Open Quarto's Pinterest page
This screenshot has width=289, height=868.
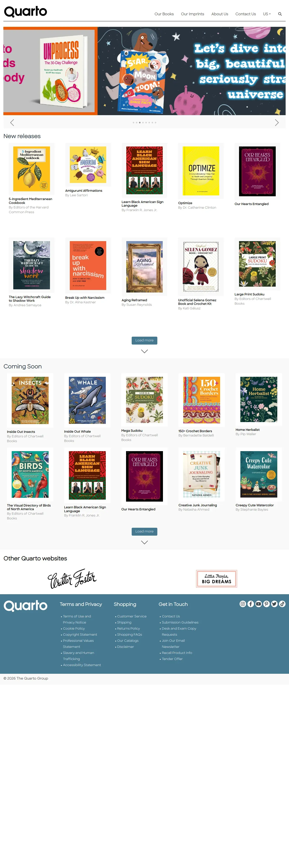pos(266,604)
